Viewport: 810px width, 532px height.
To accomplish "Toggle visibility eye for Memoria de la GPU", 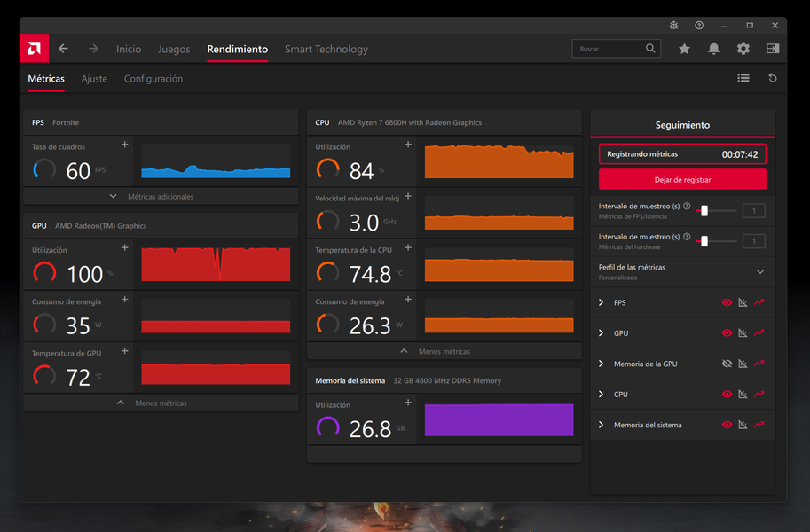I will [x=727, y=364].
